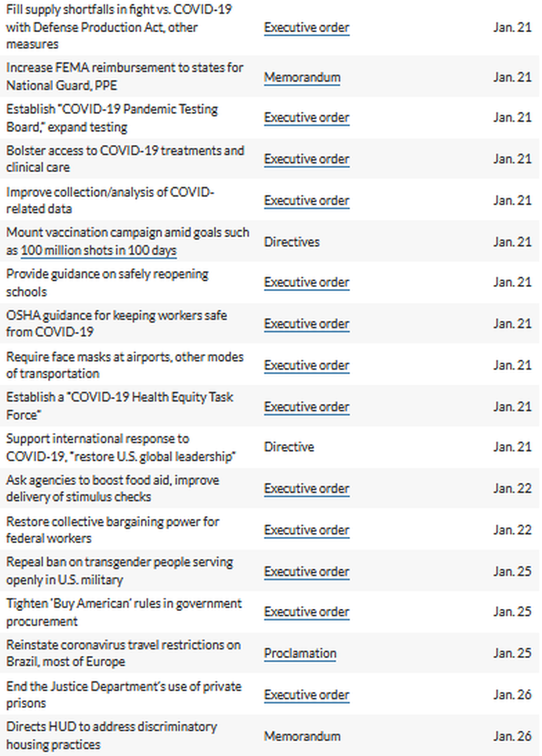Click Executive order for OSHA worker guidance
This screenshot has width=542, height=756.
tap(306, 324)
